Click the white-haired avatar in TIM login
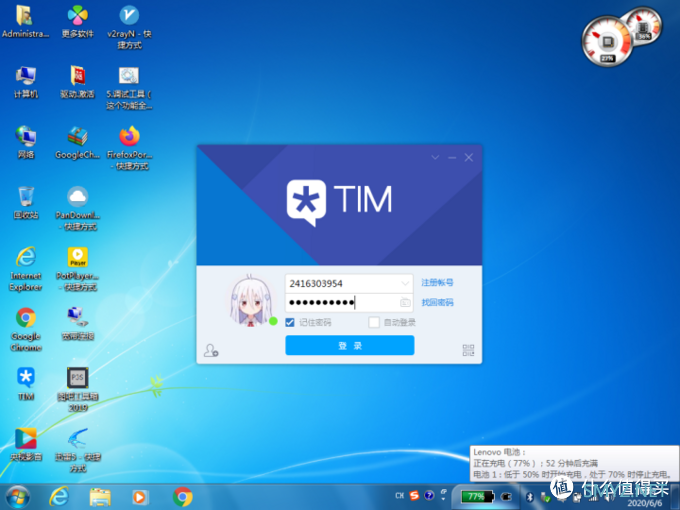Image resolution: width=680 pixels, height=510 pixels. point(250,301)
